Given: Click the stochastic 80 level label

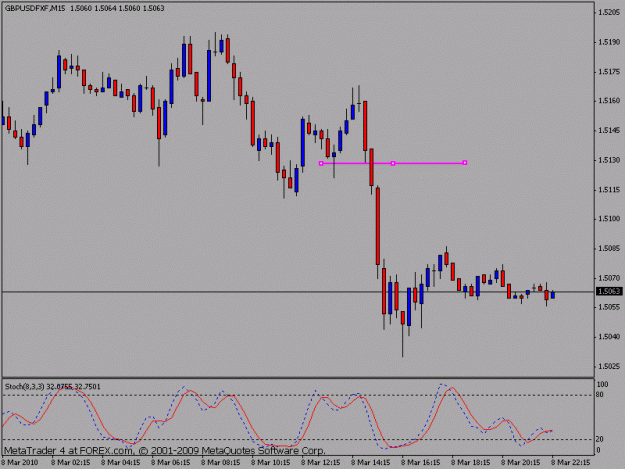Looking at the screenshot, I should pos(600,395).
